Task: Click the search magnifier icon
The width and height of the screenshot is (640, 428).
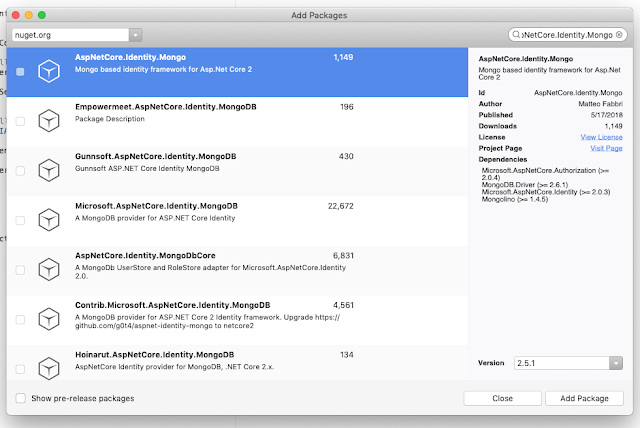Action: click(515, 35)
